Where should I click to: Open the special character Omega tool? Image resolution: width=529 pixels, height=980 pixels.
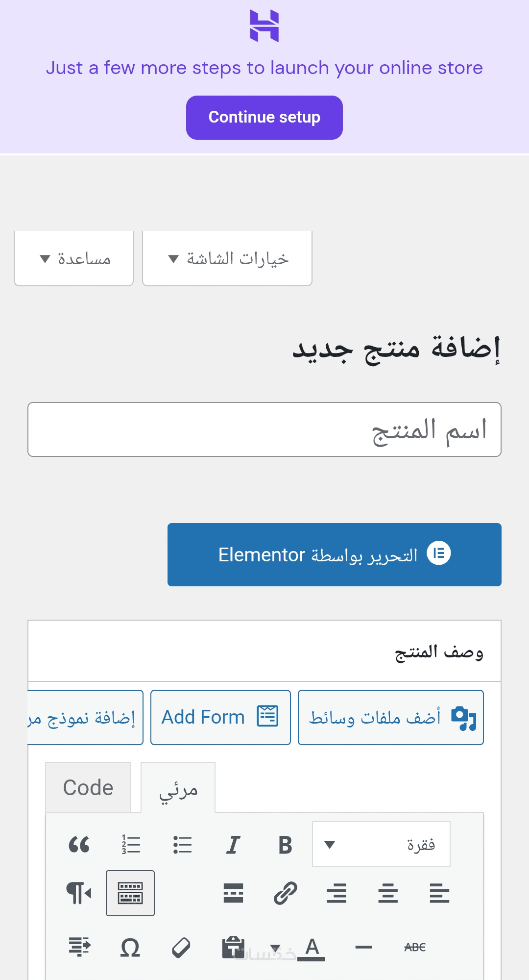tap(130, 947)
